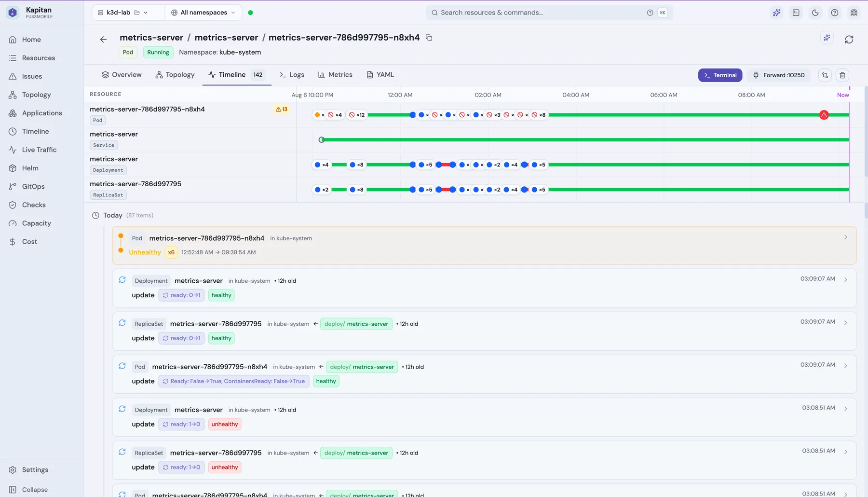The image size is (868, 497).
Task: Open the terminal panel icon in top bar
Action: [x=796, y=13]
